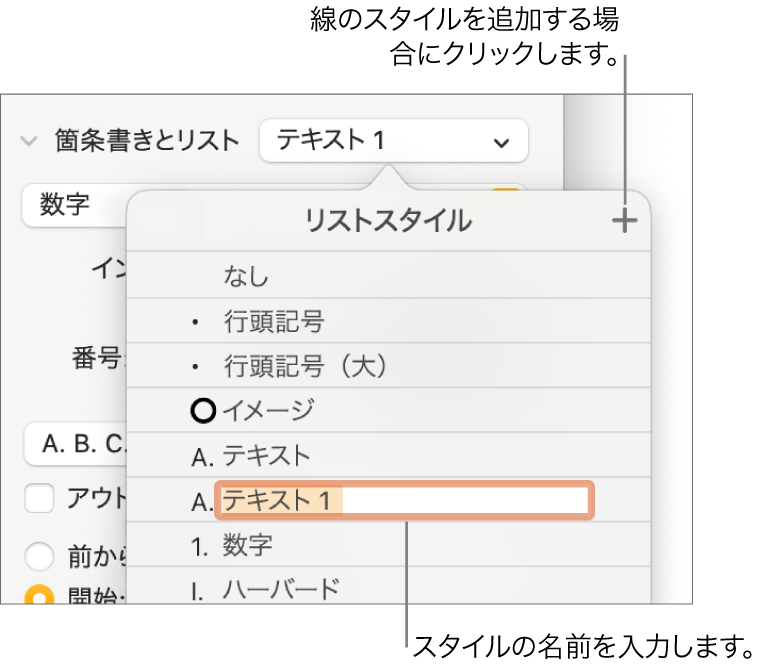Open the A. B. C. number format dropdown
Image resolution: width=769 pixels, height=668 pixels.
click(x=75, y=444)
